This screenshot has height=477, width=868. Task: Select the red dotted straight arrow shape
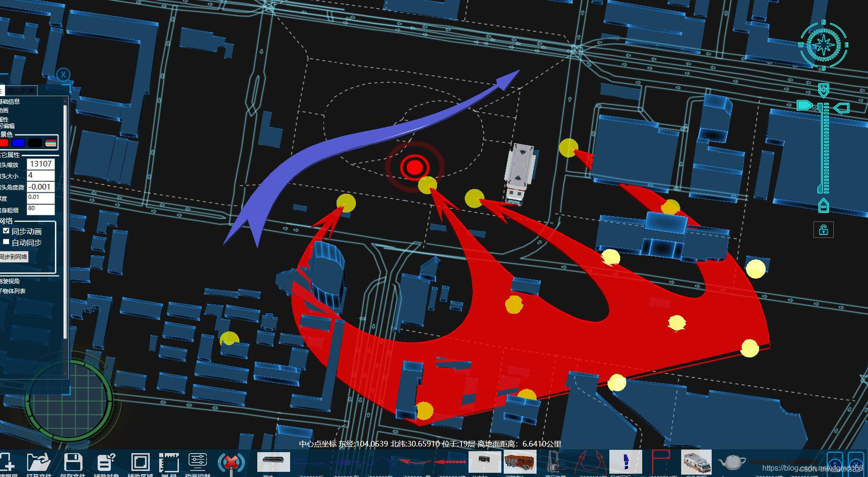click(450, 462)
